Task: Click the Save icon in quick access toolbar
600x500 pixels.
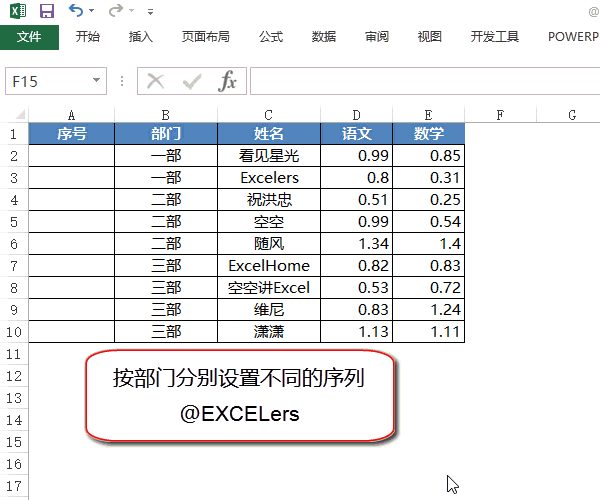Action: tap(47, 11)
